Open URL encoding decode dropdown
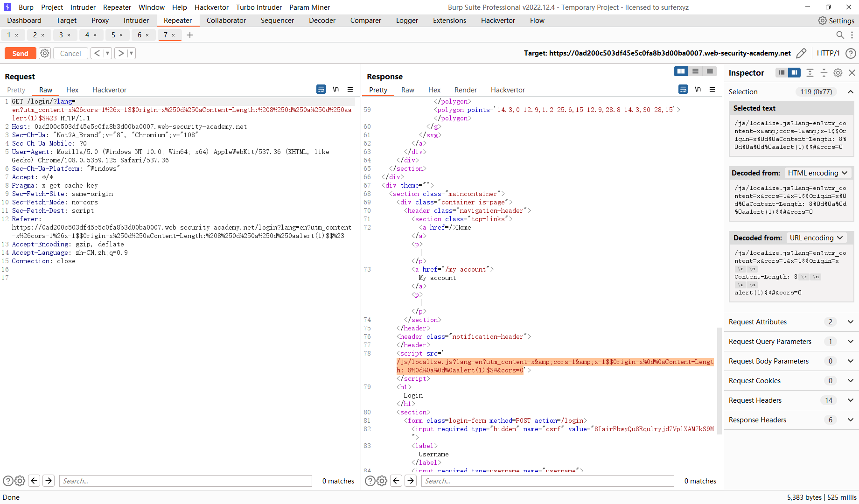This screenshot has height=504, width=859. (x=817, y=238)
